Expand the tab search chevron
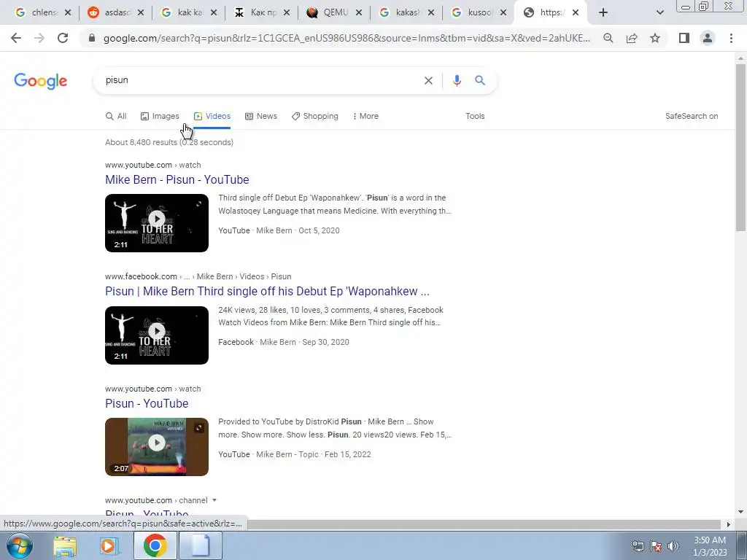Viewport: 747px width, 560px height. click(x=659, y=13)
